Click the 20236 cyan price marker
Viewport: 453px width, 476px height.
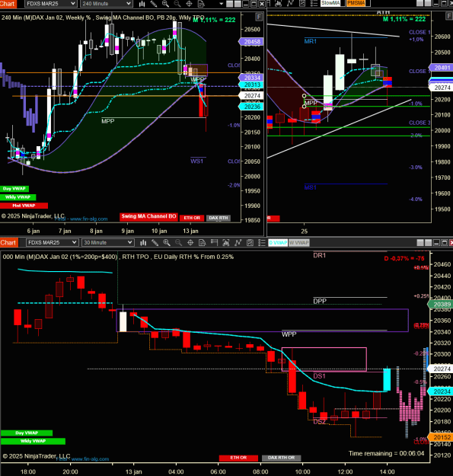point(251,107)
